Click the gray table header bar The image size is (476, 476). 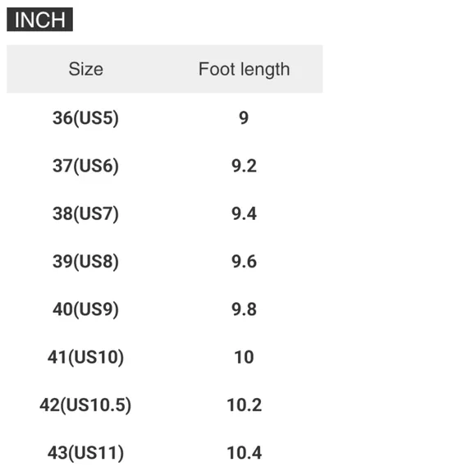(x=164, y=69)
